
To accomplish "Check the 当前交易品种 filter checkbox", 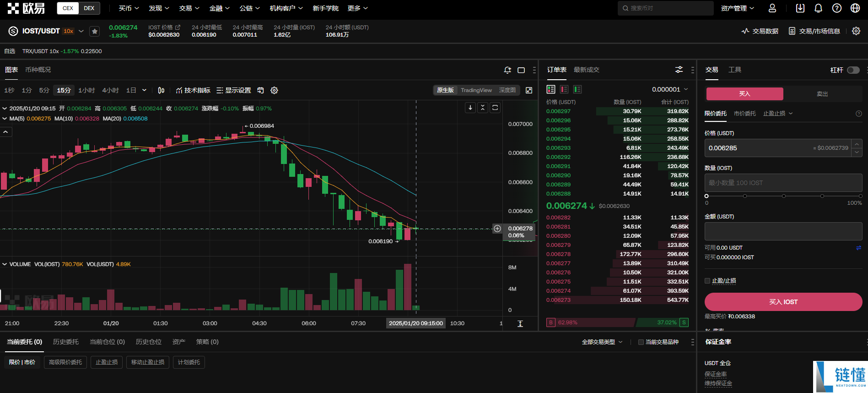I will tap(641, 342).
